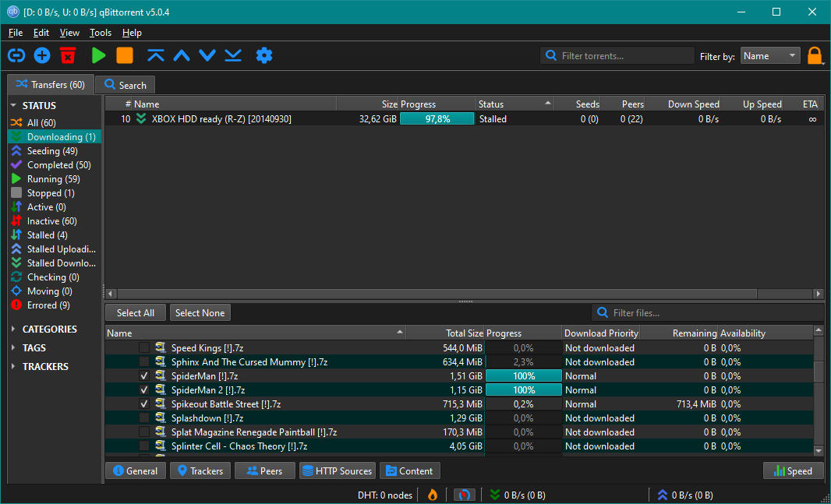Start torrents with the green play icon
Image resolution: width=831 pixels, height=504 pixels.
click(98, 55)
